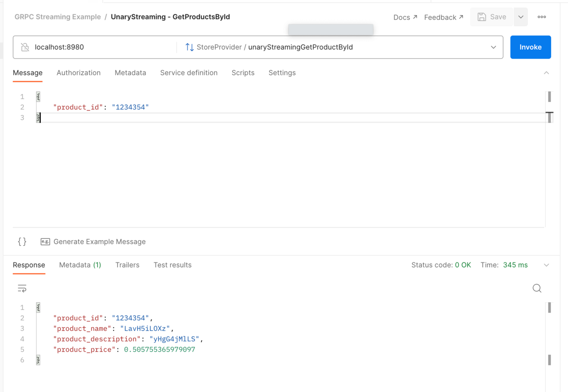Click the GRPC Streaming Example breadcrumb
568x392 pixels.
coord(58,17)
